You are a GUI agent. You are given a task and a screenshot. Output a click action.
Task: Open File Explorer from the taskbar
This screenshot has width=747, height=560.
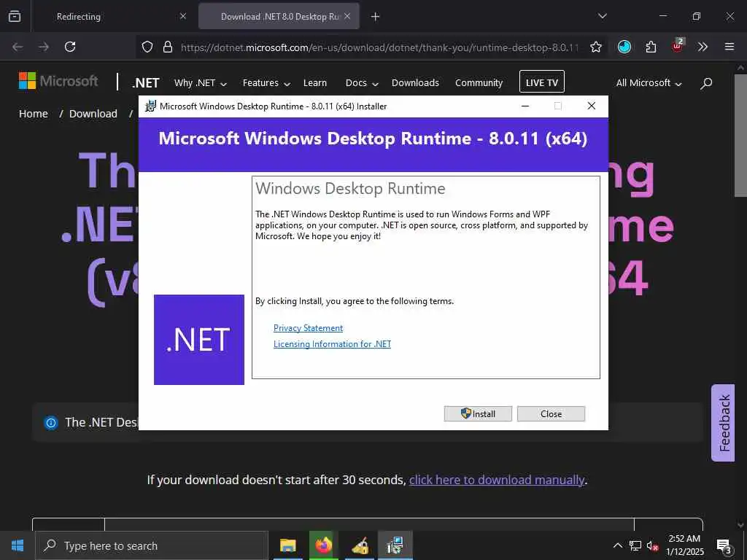click(x=287, y=545)
